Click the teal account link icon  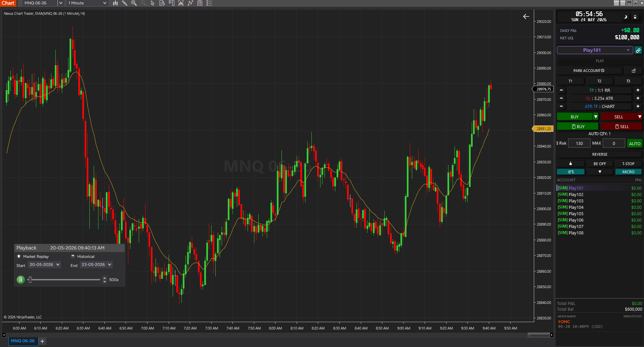pos(638,50)
